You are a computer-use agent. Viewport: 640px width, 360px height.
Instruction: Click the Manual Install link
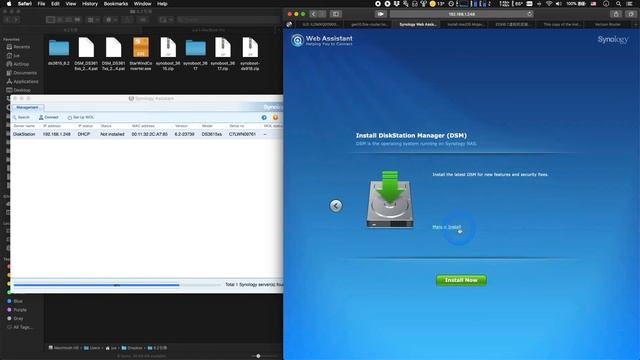447,227
